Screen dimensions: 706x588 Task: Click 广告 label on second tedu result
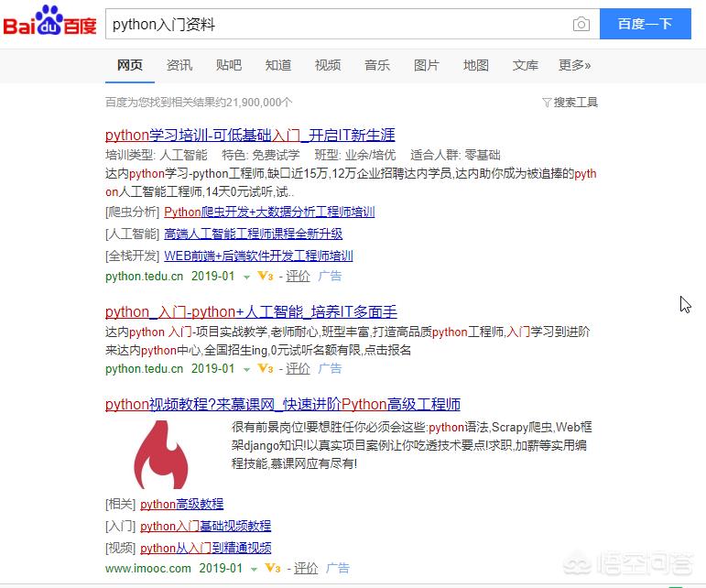click(x=330, y=369)
